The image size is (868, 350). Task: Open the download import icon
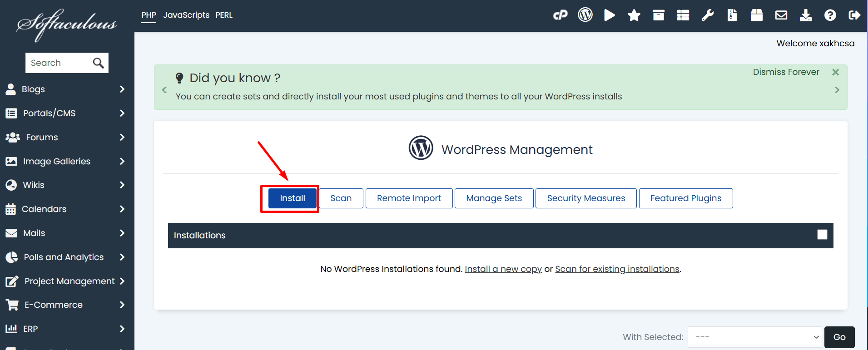click(806, 15)
